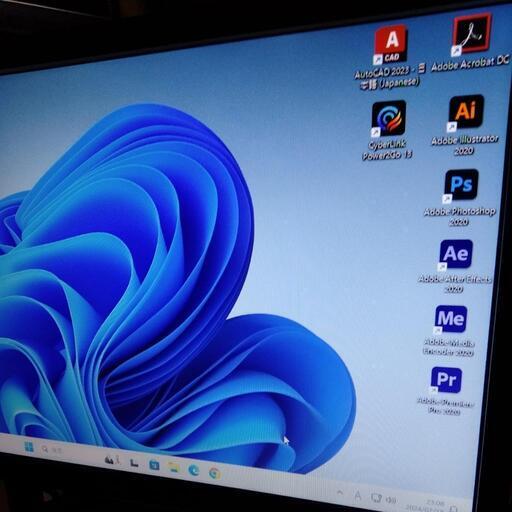Open File Explorer from the taskbar

coord(173,467)
